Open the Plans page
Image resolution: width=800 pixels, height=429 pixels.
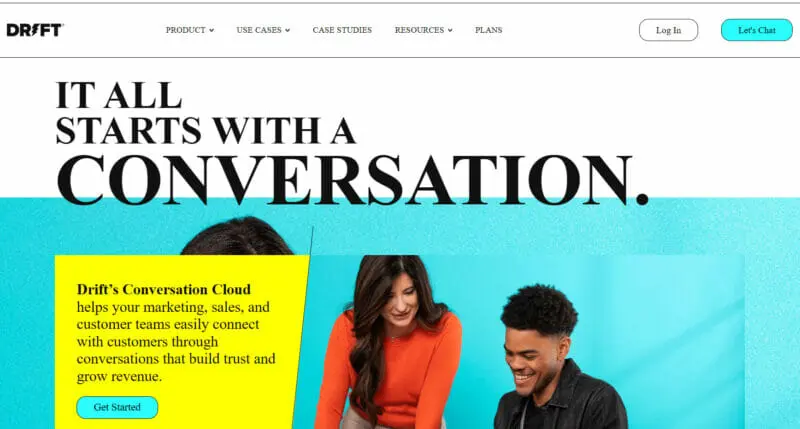(489, 30)
